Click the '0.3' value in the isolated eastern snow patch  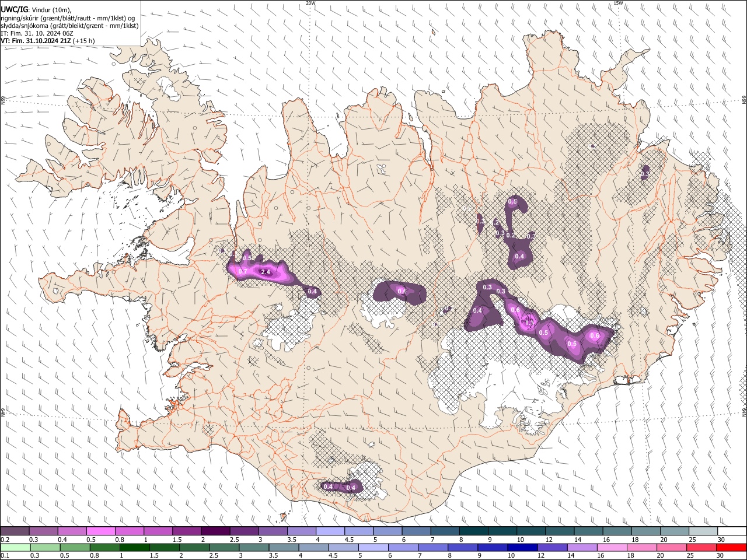[645, 174]
